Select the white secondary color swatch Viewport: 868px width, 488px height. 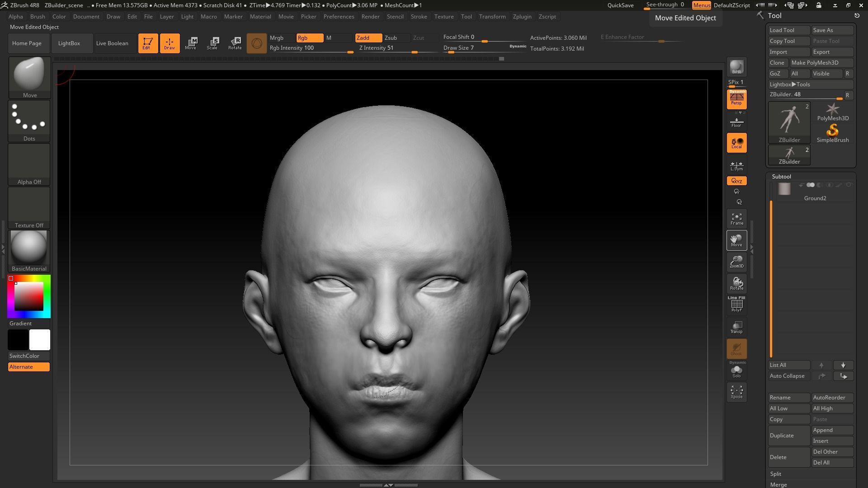(x=40, y=340)
